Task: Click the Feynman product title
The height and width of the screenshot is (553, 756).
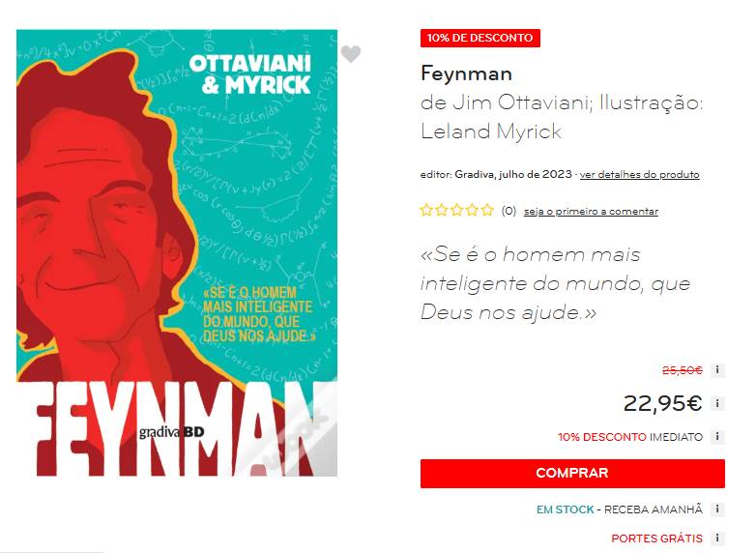Action: pos(466,73)
